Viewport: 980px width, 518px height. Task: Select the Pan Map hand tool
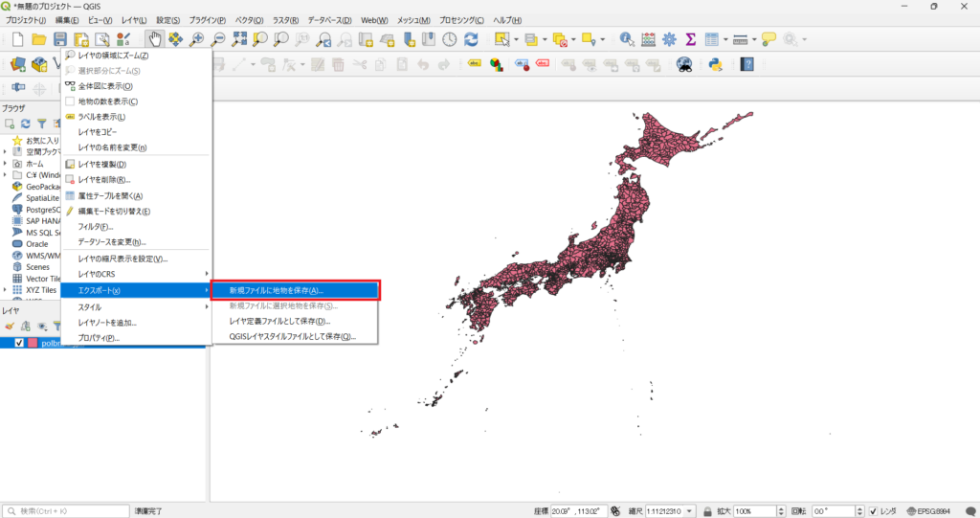tap(154, 39)
